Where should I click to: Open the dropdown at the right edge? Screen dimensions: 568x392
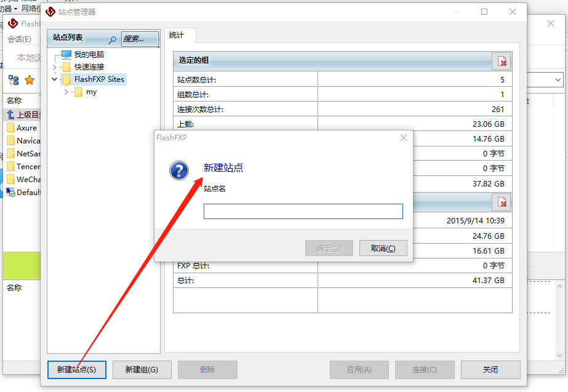[558, 80]
